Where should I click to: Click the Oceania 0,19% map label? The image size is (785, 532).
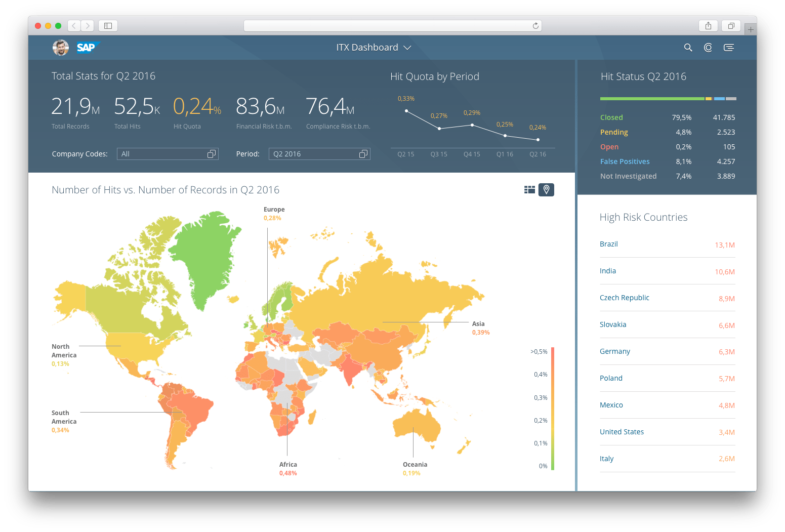[415, 469]
